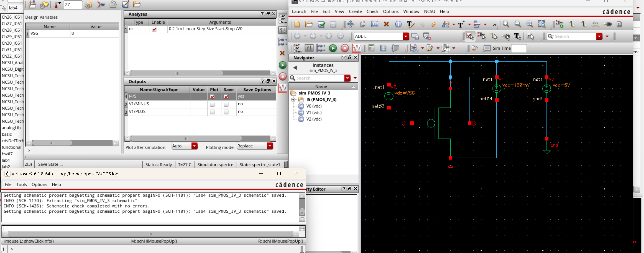The height and width of the screenshot is (253, 644).
Task: Click the Create Wire Name abc icon
Action: (x=595, y=24)
